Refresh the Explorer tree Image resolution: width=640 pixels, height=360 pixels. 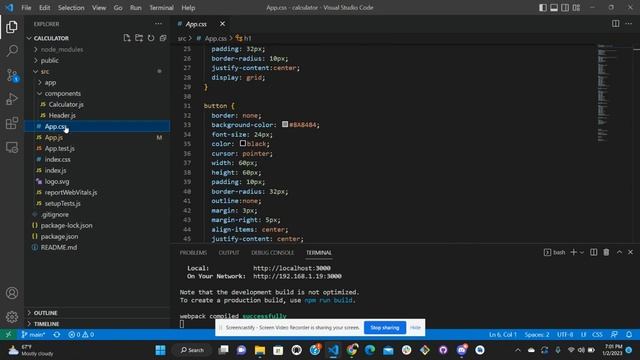tap(151, 38)
